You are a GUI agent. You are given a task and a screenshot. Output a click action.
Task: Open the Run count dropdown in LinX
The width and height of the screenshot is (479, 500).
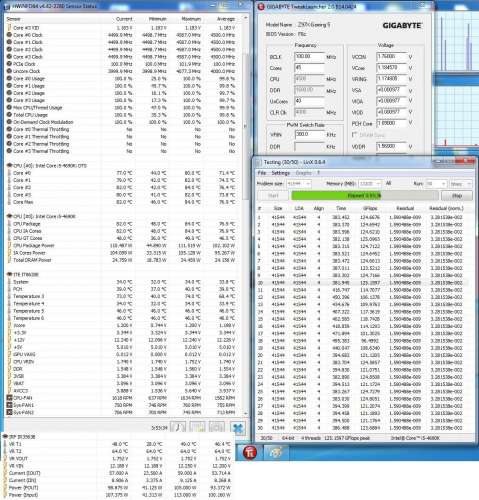pos(436,184)
